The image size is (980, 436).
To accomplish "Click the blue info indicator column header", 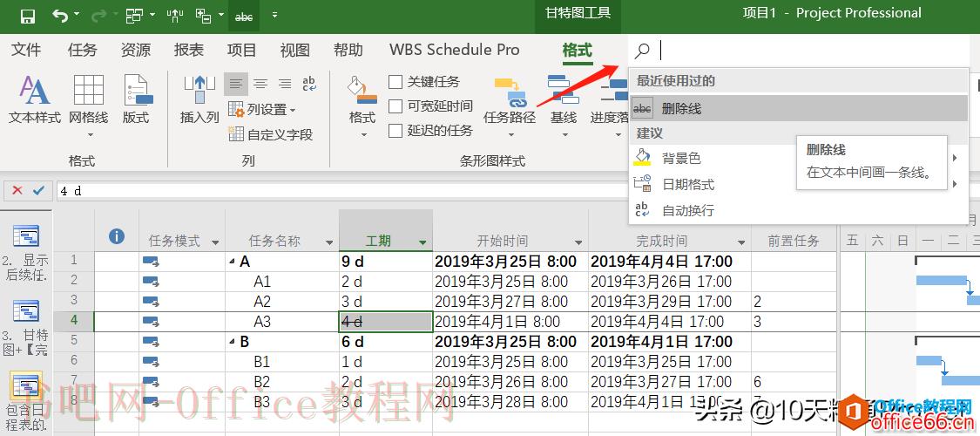I will point(116,235).
